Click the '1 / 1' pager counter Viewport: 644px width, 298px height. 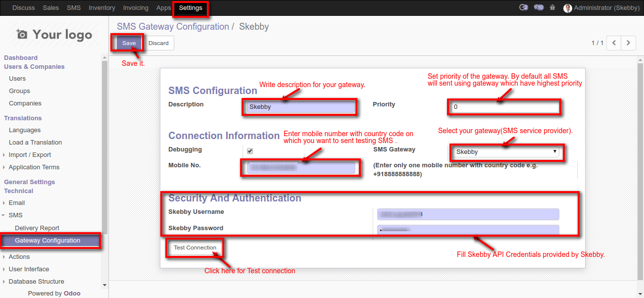click(x=597, y=43)
